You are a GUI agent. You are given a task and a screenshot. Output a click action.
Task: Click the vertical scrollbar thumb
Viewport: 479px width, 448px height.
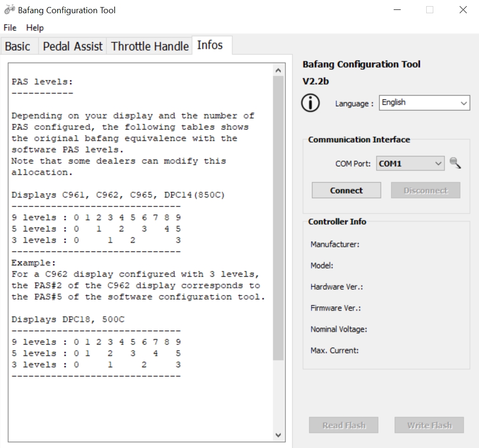point(278,217)
